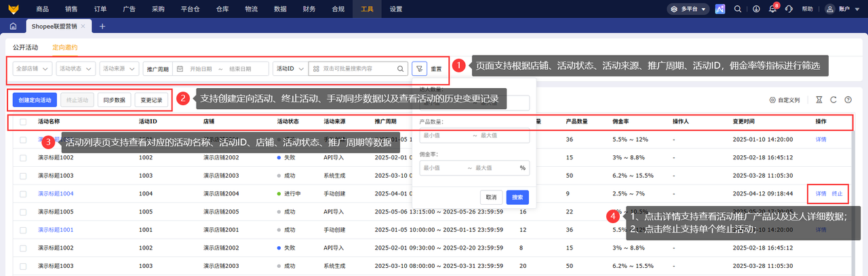Click the 终止活动 button

click(x=77, y=100)
